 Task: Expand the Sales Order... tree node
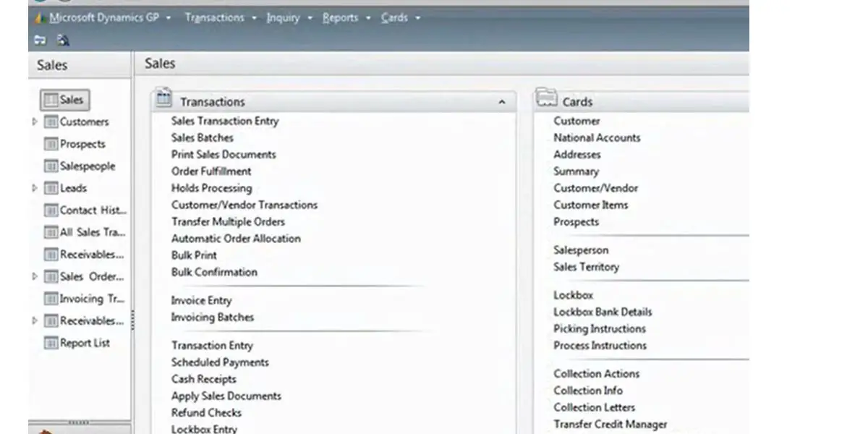(35, 276)
